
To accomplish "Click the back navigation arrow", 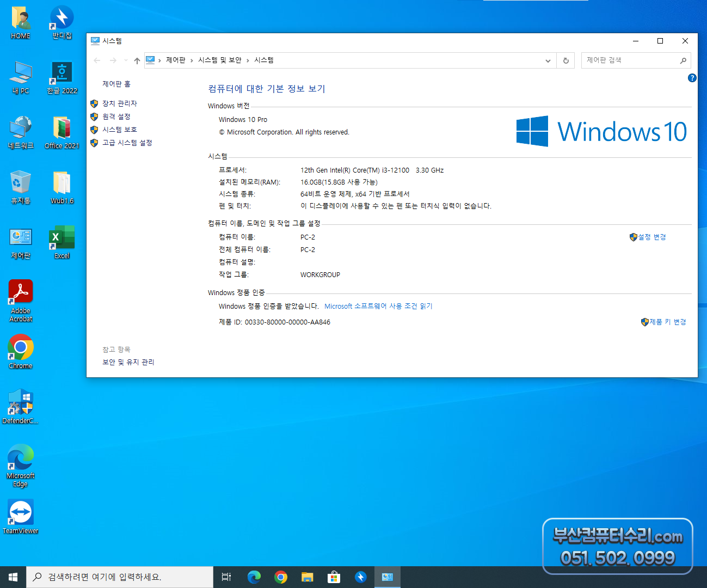I will pos(97,60).
